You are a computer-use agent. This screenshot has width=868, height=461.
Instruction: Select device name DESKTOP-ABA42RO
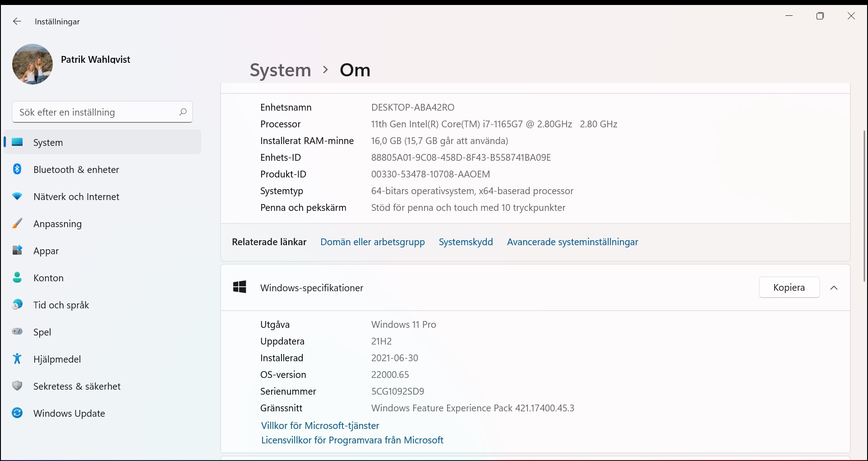click(x=413, y=107)
